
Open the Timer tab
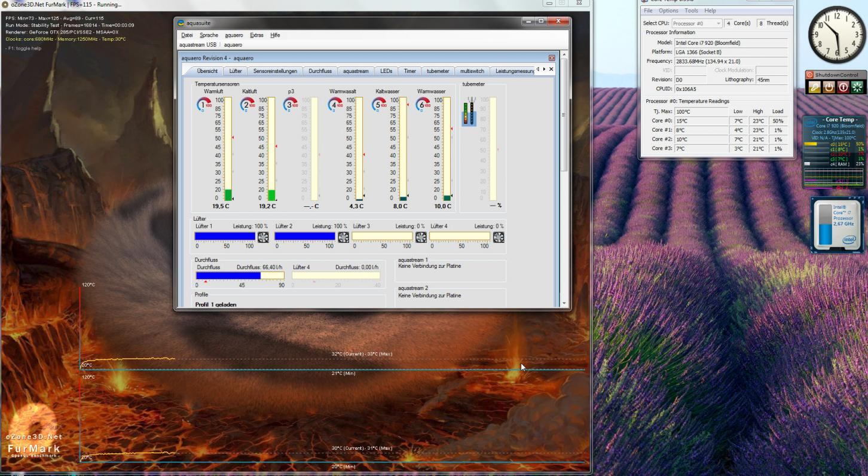click(x=409, y=71)
